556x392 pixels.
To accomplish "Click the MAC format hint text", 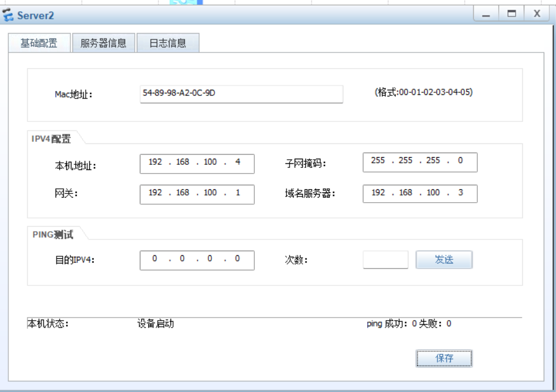I will [424, 92].
